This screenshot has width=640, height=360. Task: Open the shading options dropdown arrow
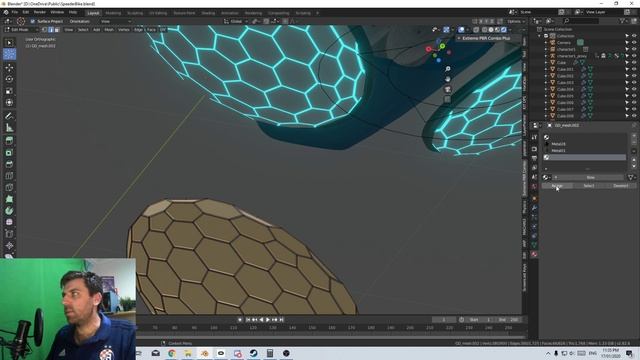tap(510, 30)
